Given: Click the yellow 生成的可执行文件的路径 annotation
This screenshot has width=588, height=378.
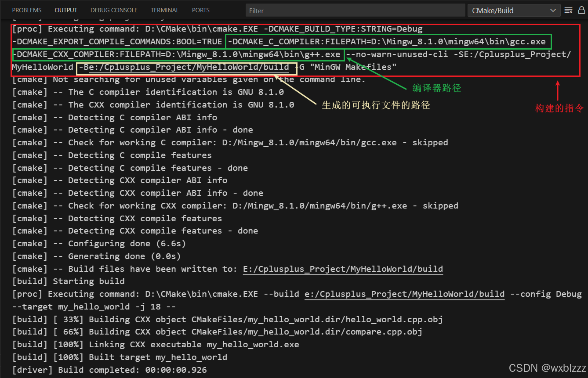Looking at the screenshot, I should (375, 105).
